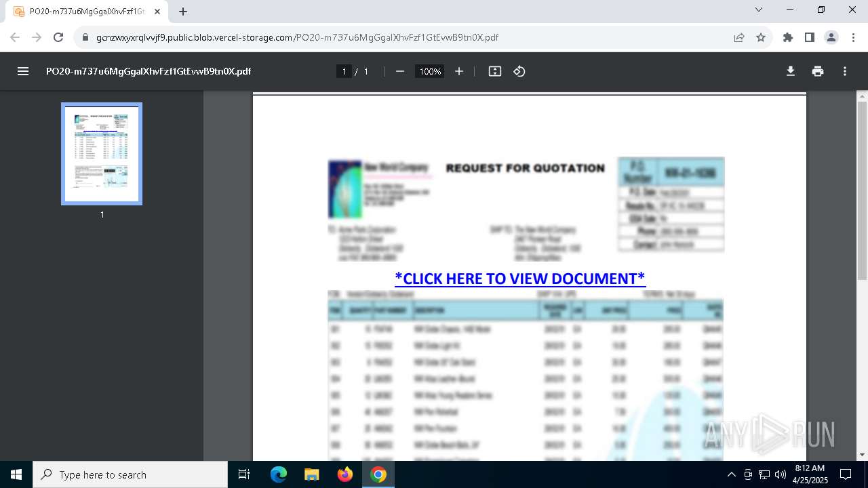Select the PO20 PDF browser tab
Viewport: 868px width, 488px height.
point(88,12)
